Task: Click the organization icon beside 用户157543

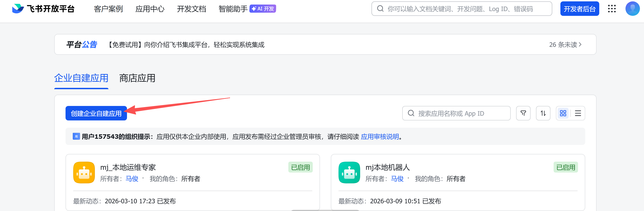Action: click(x=76, y=136)
